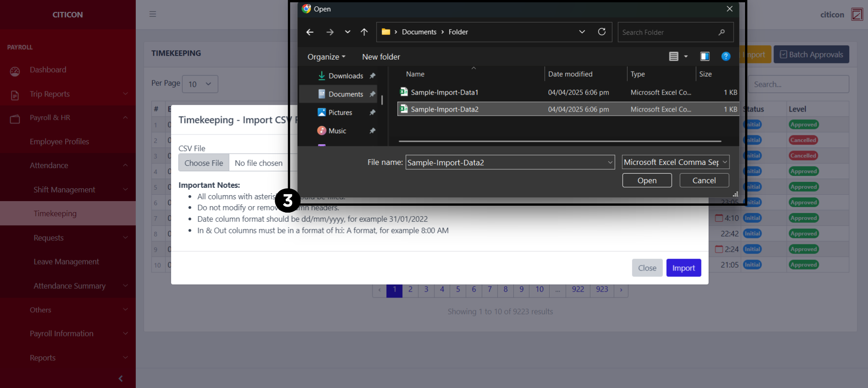Expand the File name dropdown arrow
Screen dimensions: 868x388
pyautogui.click(x=610, y=163)
